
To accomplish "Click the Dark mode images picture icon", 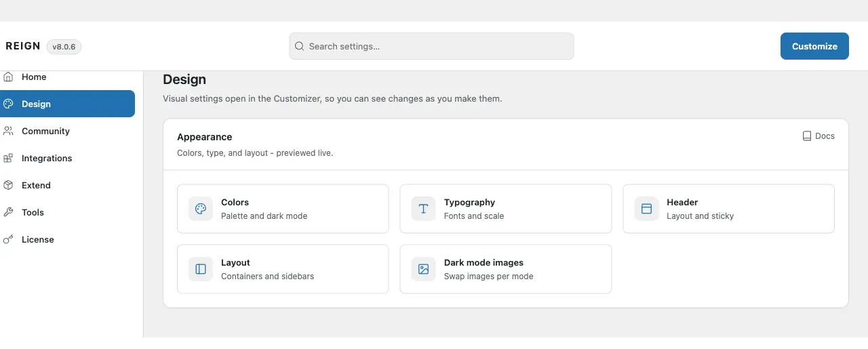I will coord(423,269).
